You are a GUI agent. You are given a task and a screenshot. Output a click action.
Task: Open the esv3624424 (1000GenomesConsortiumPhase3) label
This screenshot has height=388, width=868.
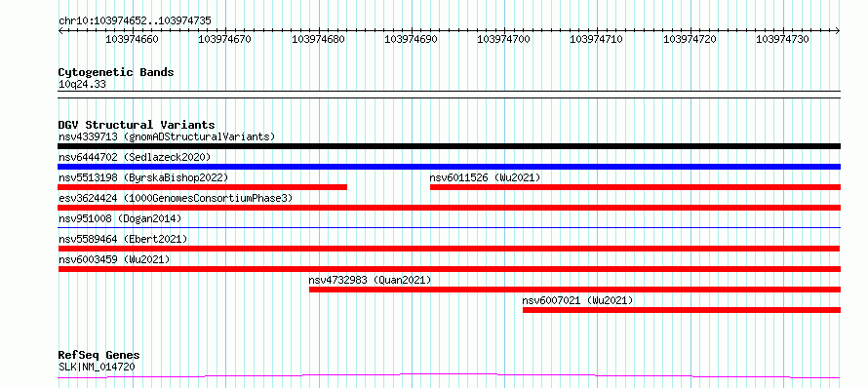click(x=176, y=198)
